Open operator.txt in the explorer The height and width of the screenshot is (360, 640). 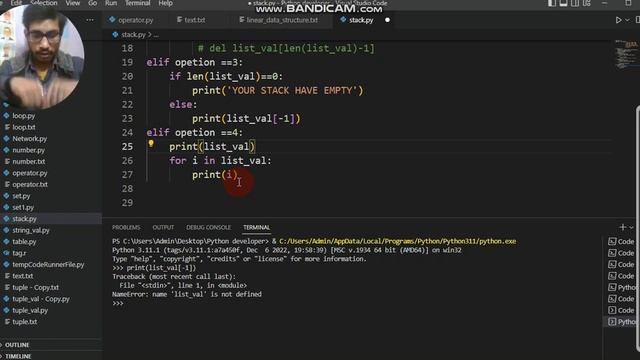pos(30,184)
